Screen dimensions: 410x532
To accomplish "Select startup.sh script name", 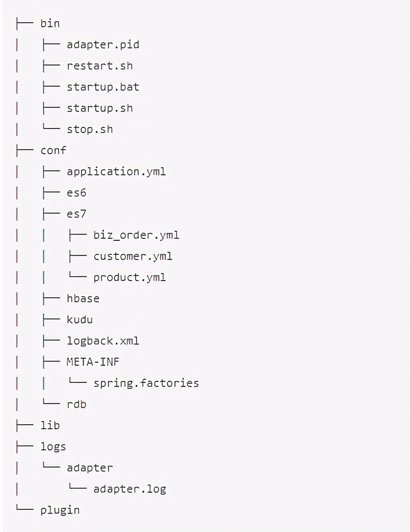I will [x=100, y=108].
